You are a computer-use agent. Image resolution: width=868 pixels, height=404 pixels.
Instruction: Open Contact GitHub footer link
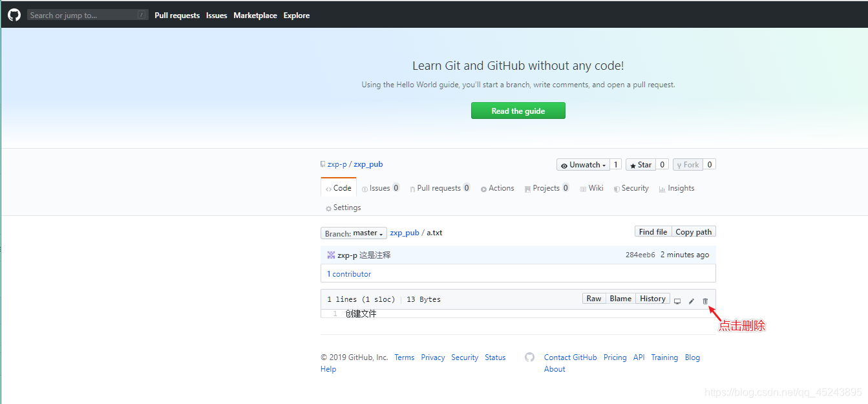pos(571,357)
